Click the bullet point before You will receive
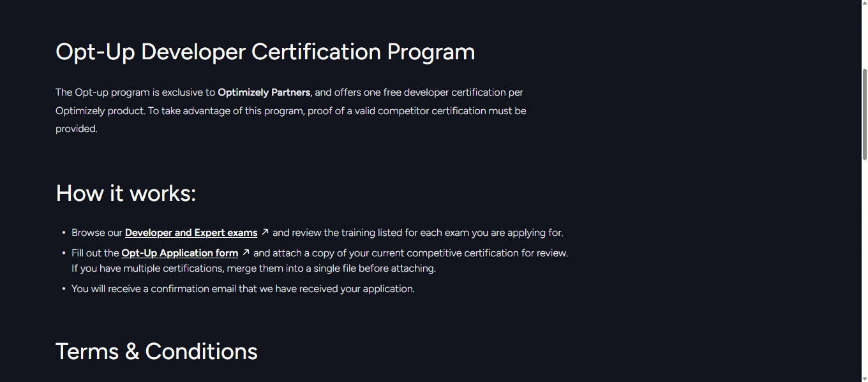 (64, 289)
